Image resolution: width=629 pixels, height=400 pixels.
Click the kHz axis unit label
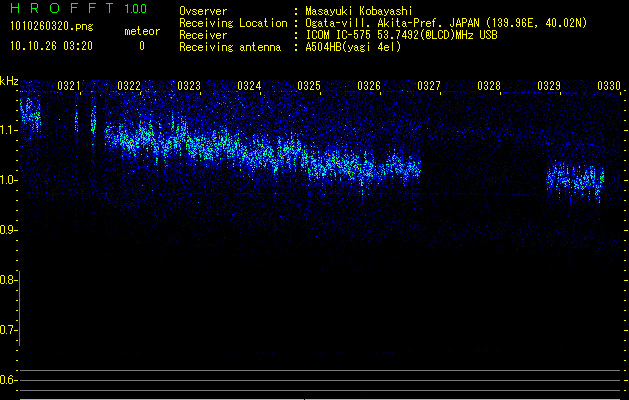(x=9, y=81)
